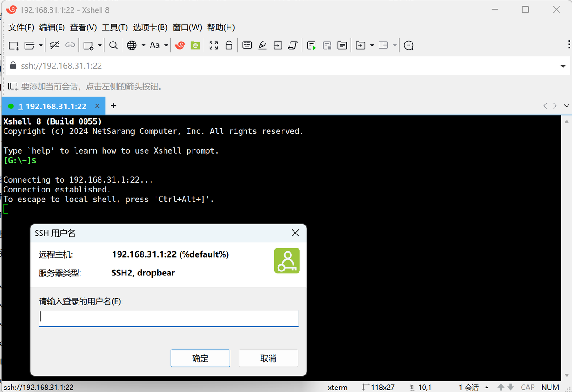Click the box-with-arrow transfer icon
Image resolution: width=572 pixels, height=392 pixels.
pos(278,45)
